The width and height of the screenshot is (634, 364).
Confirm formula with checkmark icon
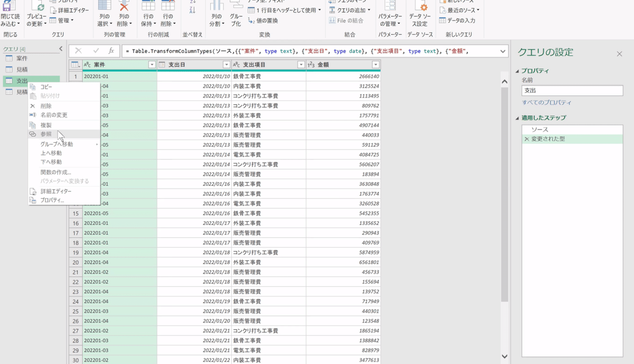pos(96,51)
